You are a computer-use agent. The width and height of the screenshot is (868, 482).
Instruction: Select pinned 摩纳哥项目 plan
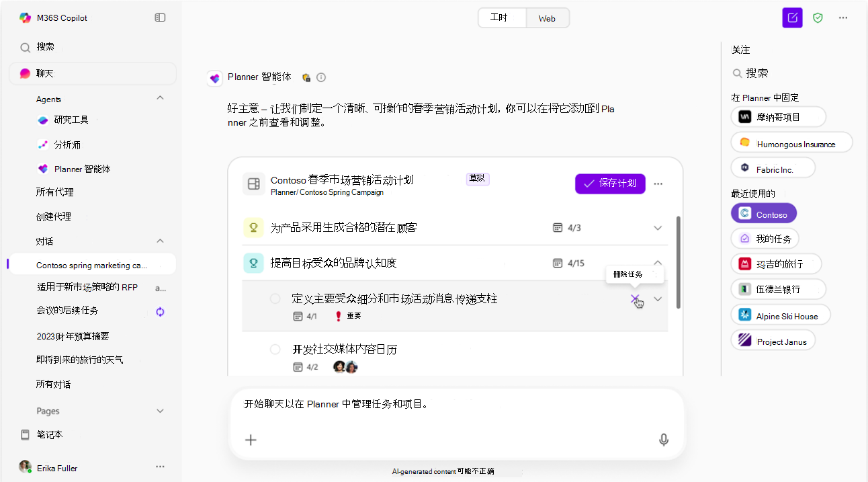tap(779, 116)
